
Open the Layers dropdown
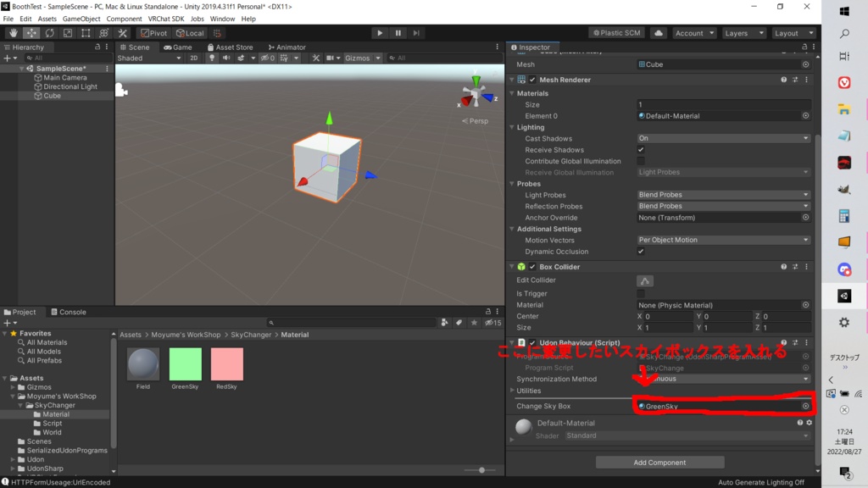click(743, 33)
